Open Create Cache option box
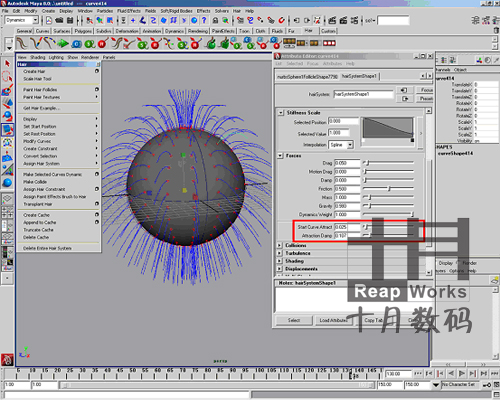This screenshot has width=500, height=400. click(97, 214)
